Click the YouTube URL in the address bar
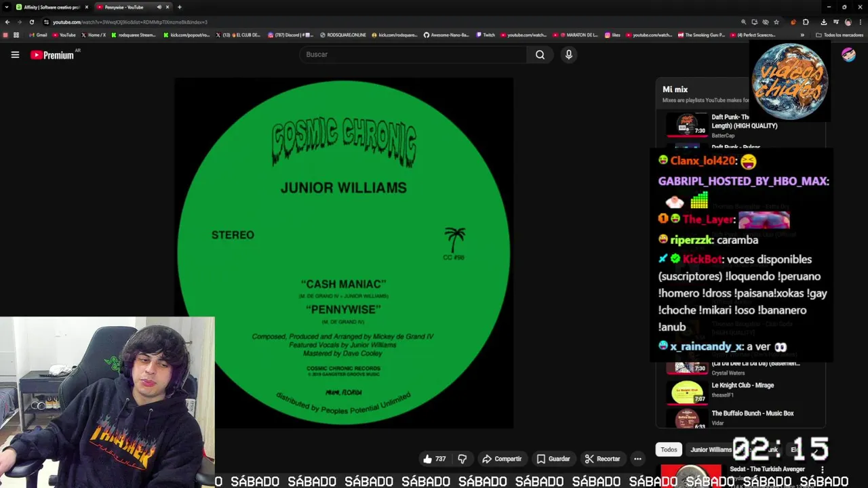The height and width of the screenshot is (488, 868). (x=130, y=22)
